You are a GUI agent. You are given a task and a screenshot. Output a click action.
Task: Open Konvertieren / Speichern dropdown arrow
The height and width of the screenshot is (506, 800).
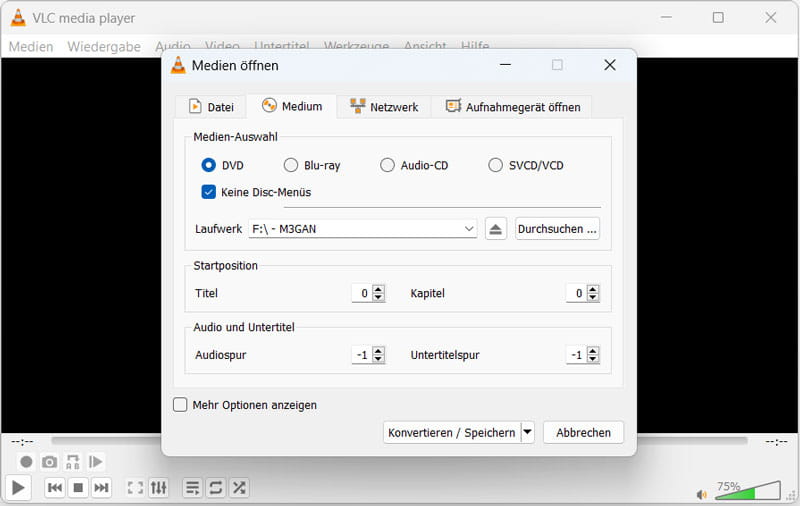coord(528,433)
